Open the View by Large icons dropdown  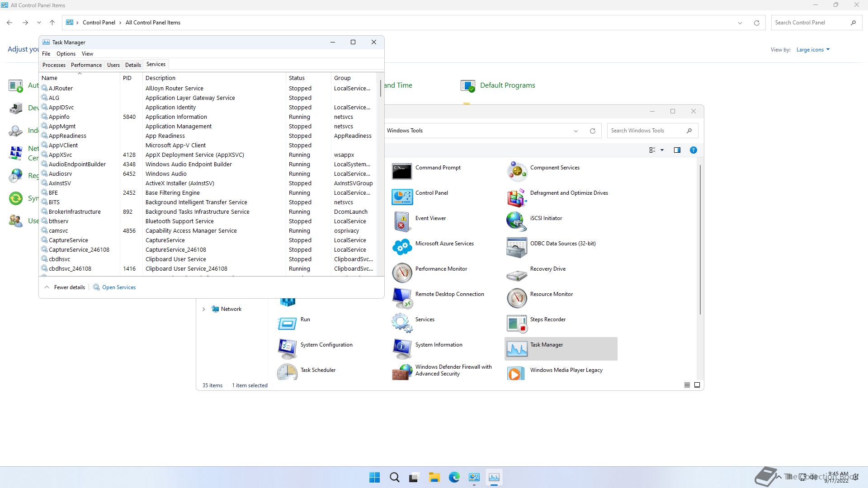click(x=813, y=50)
